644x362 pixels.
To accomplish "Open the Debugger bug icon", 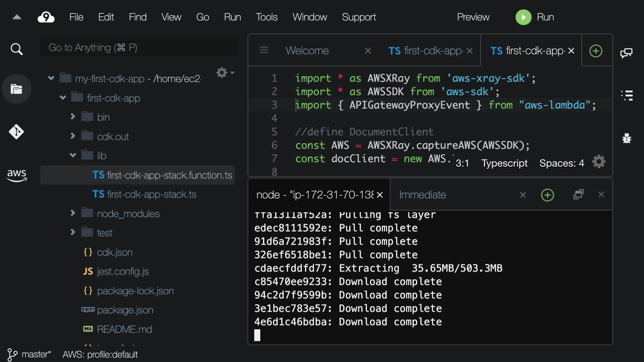I will (627, 138).
